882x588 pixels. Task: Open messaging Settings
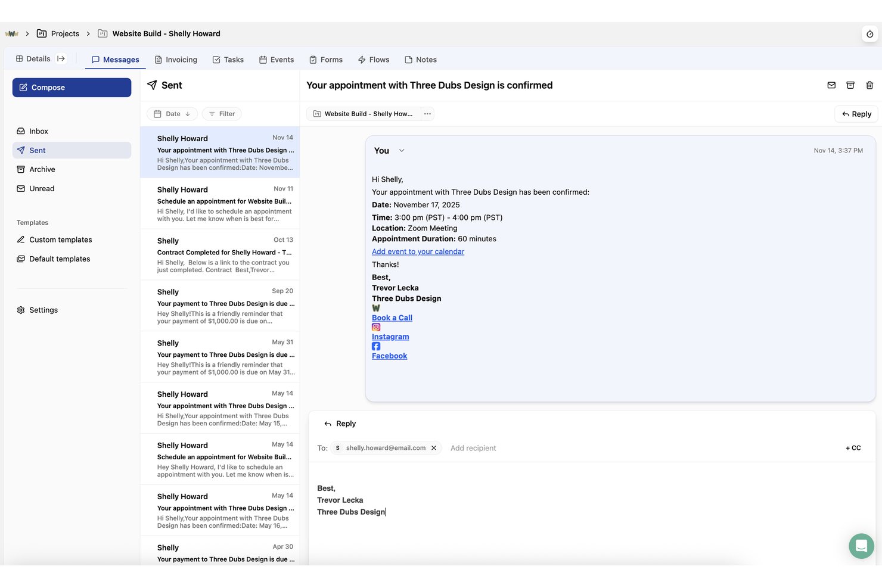pyautogui.click(x=72, y=310)
